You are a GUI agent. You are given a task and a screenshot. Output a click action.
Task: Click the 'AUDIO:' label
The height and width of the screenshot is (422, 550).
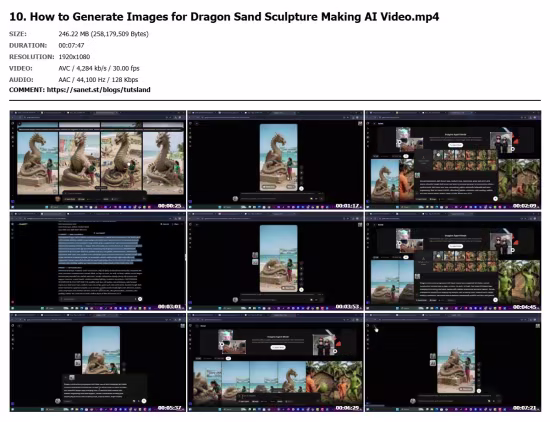tap(21, 80)
